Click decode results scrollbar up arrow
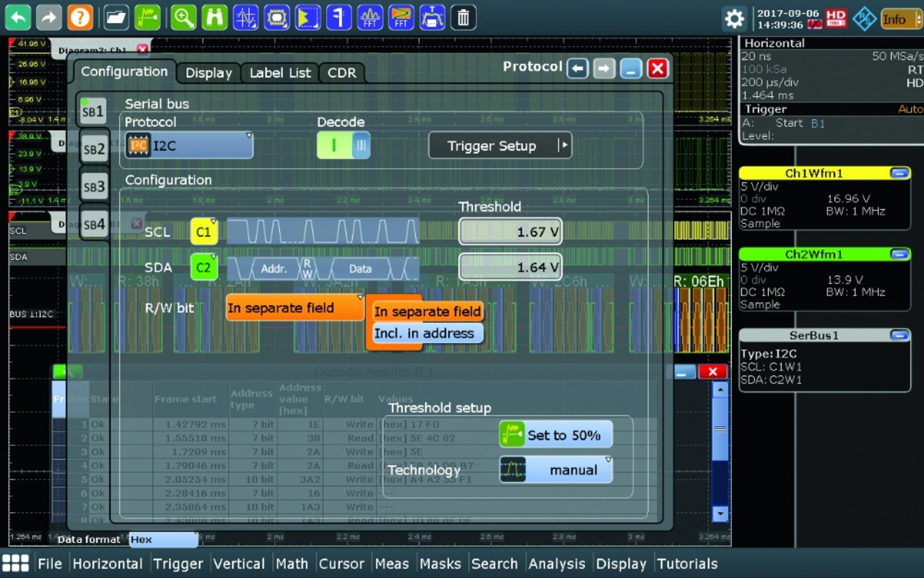This screenshot has width=924, height=578. click(x=720, y=389)
